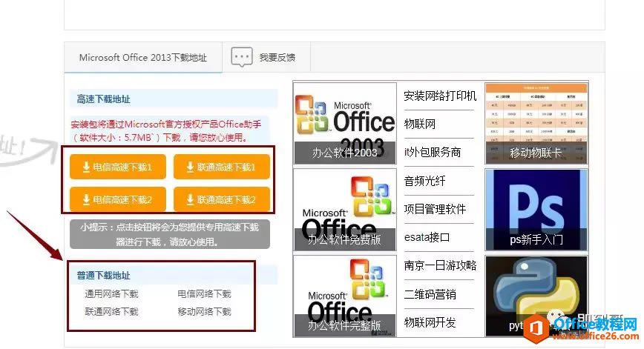Open the 移动物联卡 table thumbnail

(536, 124)
